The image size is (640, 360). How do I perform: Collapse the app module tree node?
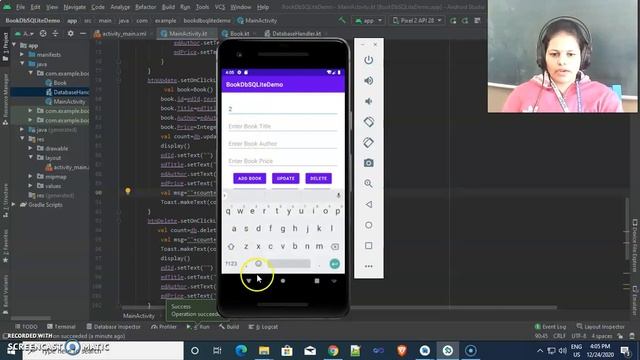pos(15,45)
